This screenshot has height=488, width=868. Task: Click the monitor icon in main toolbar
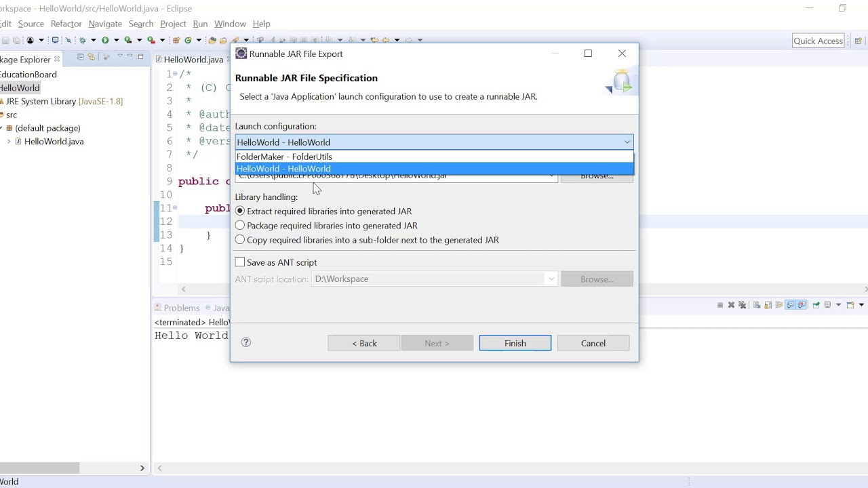pyautogui.click(x=55, y=40)
